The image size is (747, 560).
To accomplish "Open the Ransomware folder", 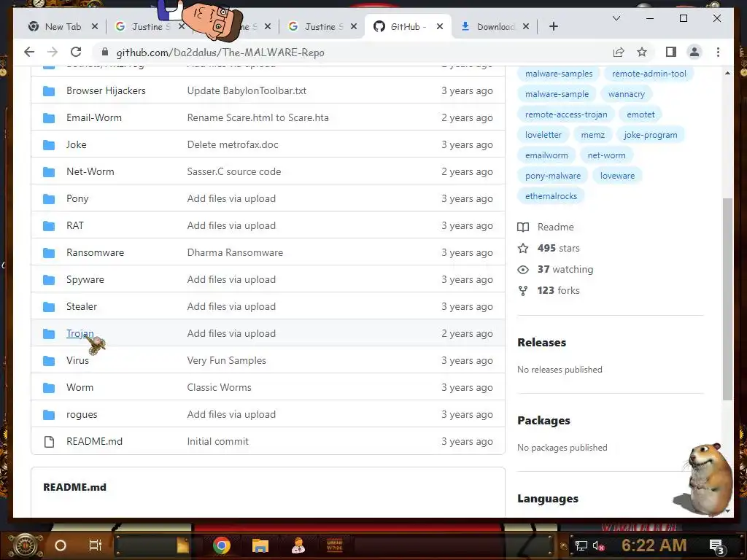I will click(x=95, y=252).
